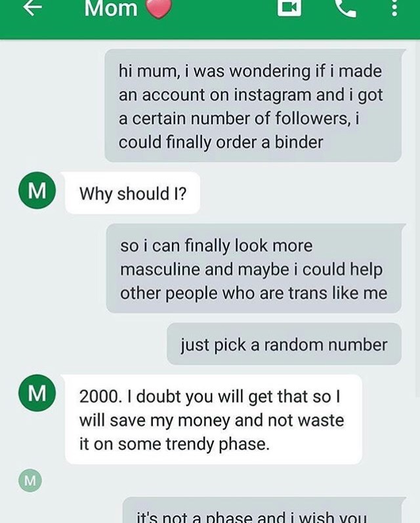Viewport: 420px width, 523px height.
Task: Select Mom's "2000. I doubt you" message
Action: tap(213, 419)
